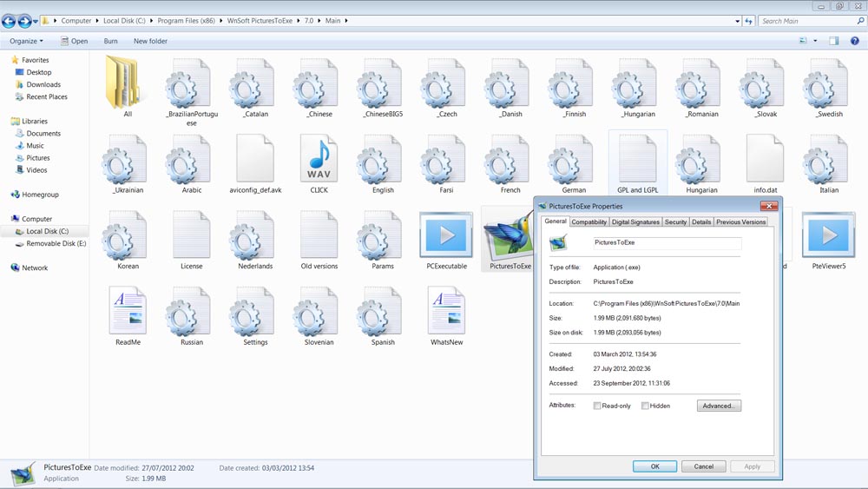Click Cancel in the Properties dialog
Image resolution: width=868 pixels, height=489 pixels.
coord(704,466)
